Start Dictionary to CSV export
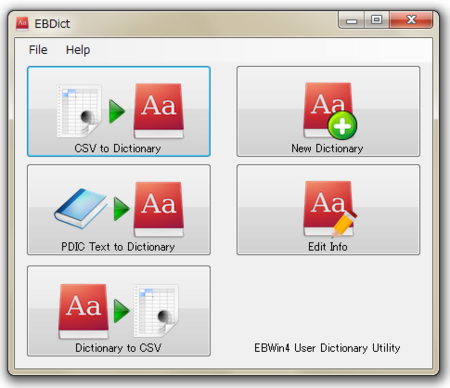The width and height of the screenshot is (450, 388). click(119, 311)
